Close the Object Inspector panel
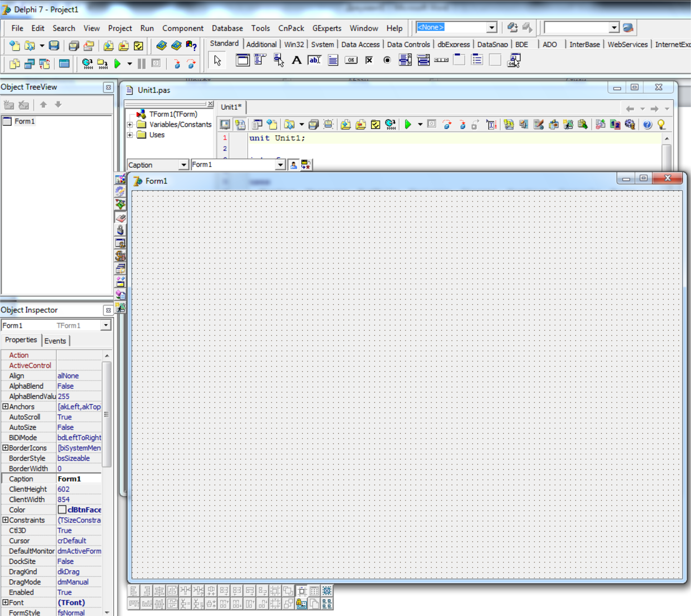Viewport: 691px width, 616px height. [x=108, y=310]
